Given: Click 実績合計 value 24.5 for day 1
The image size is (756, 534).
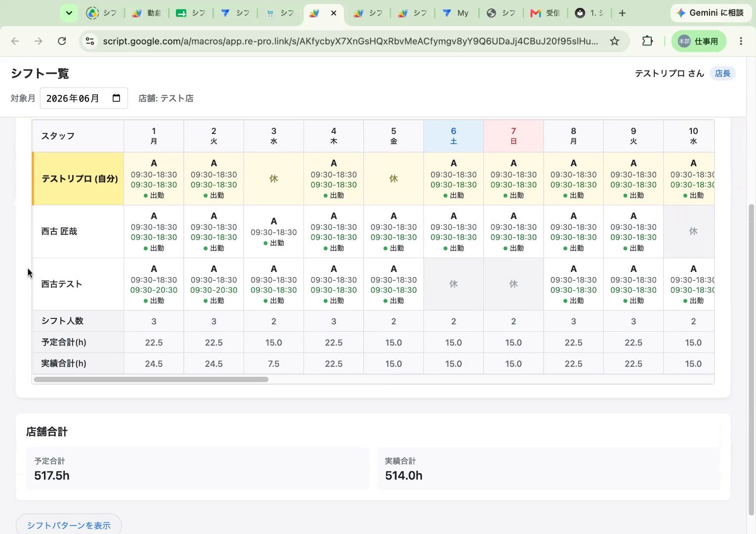Looking at the screenshot, I should (x=154, y=364).
